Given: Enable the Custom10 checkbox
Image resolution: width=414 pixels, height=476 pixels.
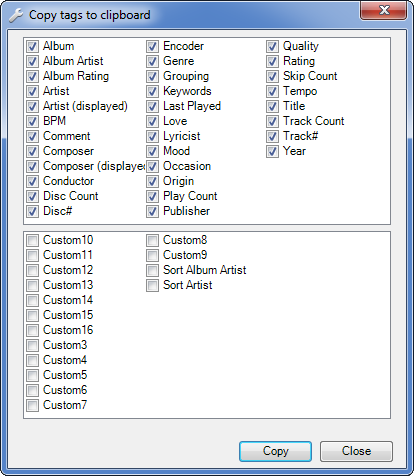Looking at the screenshot, I should click(x=32, y=240).
